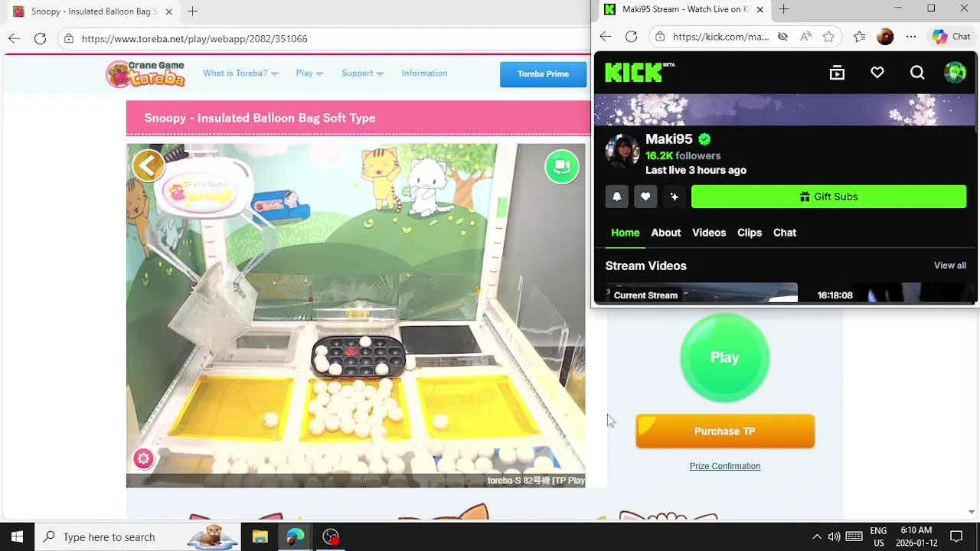Screen dimensions: 980x551
Task: Open game settings pink gear icon
Action: point(143,458)
